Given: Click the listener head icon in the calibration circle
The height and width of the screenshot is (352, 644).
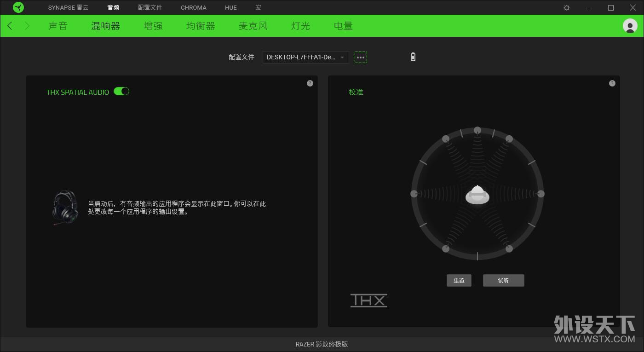Looking at the screenshot, I should point(477,195).
